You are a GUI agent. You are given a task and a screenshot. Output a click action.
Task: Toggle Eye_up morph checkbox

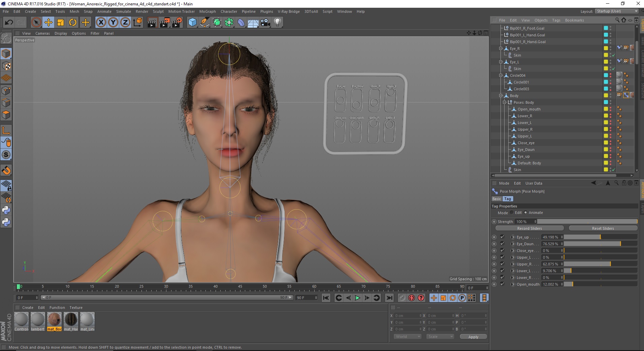coord(502,237)
